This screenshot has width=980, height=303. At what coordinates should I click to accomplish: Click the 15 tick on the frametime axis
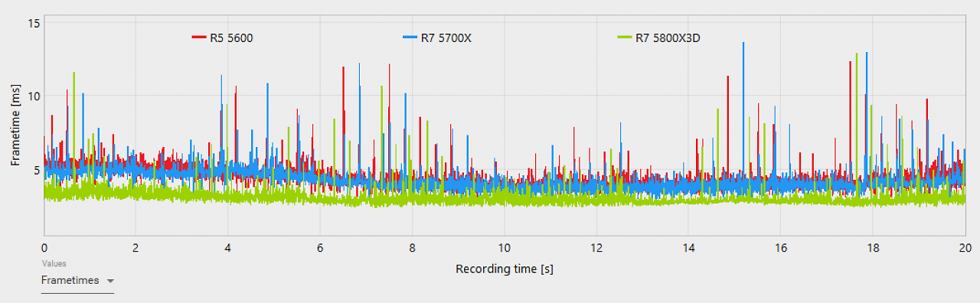tap(34, 23)
